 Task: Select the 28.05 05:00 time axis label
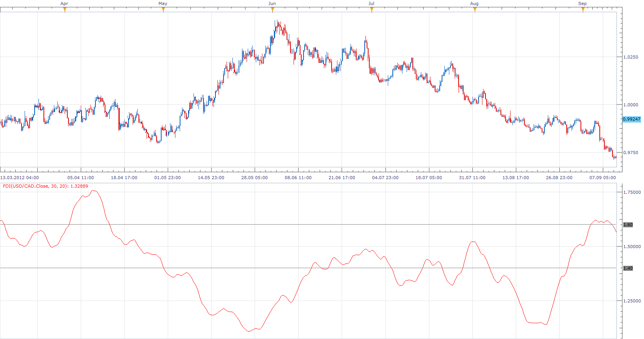(x=255, y=178)
